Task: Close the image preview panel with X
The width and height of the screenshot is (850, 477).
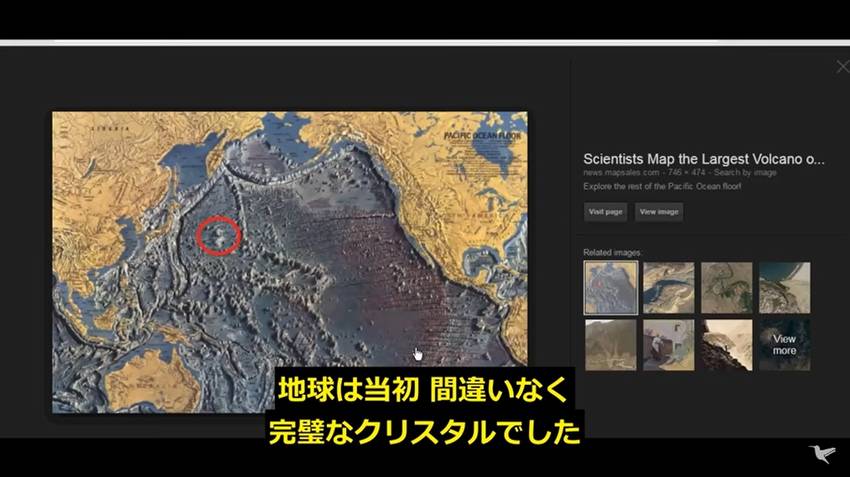Action: (842, 67)
